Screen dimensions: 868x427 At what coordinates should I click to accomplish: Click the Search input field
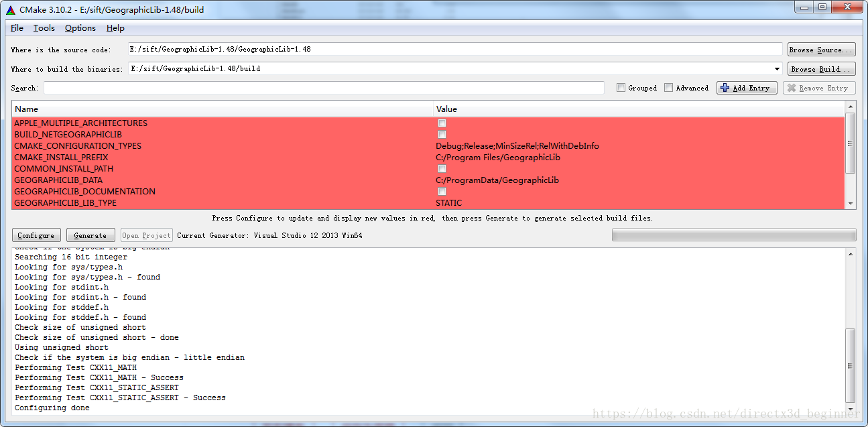click(324, 88)
